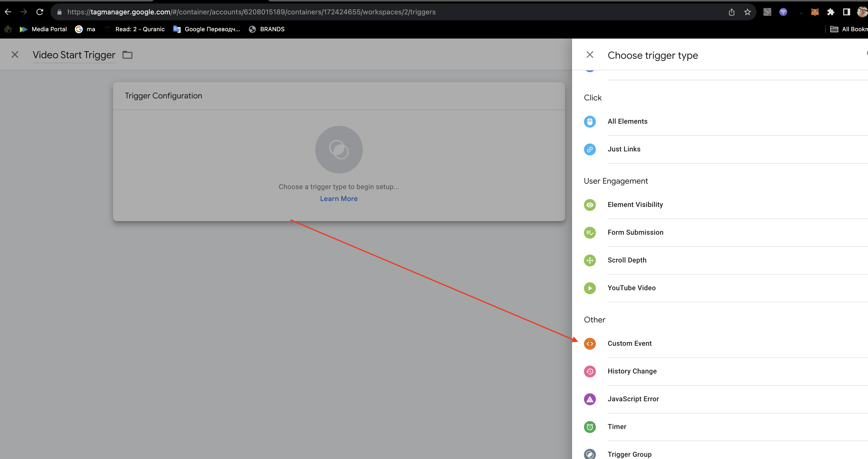This screenshot has width=868, height=459.
Task: Select the Scroll Depth trigger icon
Action: pos(590,260)
